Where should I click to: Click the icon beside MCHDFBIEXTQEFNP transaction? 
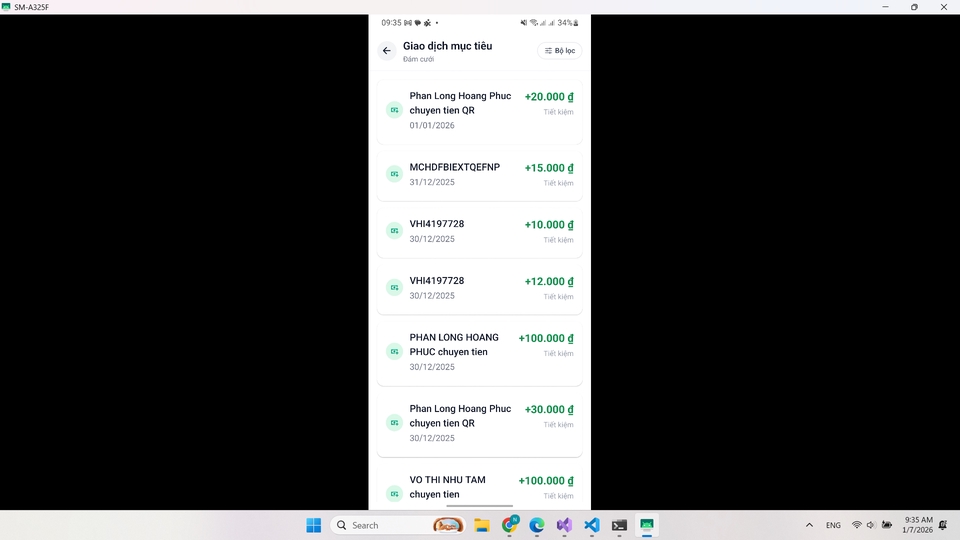point(395,174)
